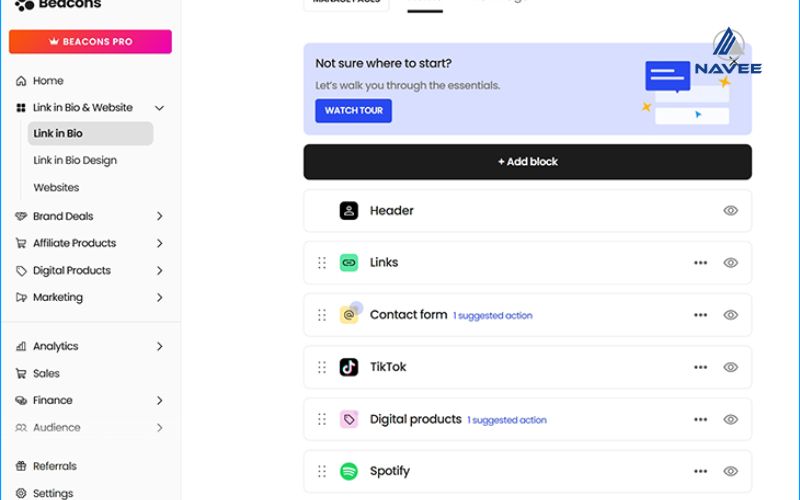Click the Header block profile icon
Viewport: 800px width, 500px height.
click(x=348, y=211)
